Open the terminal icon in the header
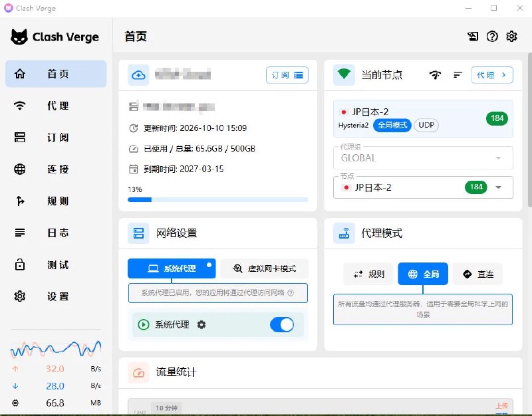Viewport: 532px width, 416px height. click(473, 37)
